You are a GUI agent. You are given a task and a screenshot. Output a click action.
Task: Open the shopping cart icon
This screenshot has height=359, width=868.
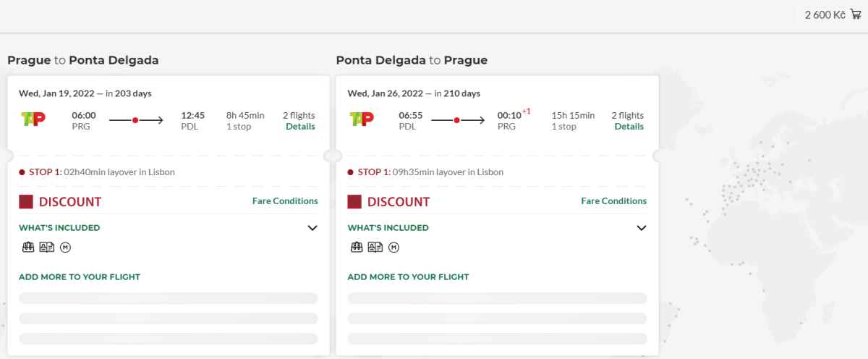coord(856,14)
